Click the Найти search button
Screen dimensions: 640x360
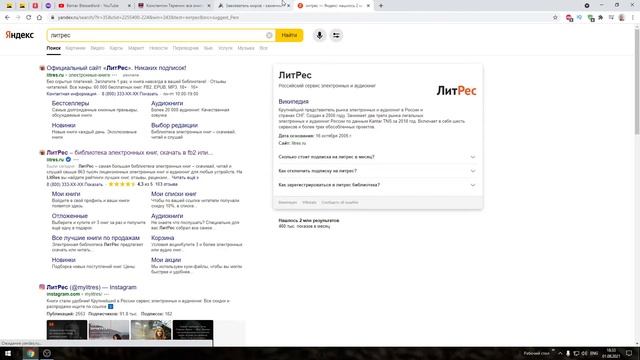(x=289, y=36)
